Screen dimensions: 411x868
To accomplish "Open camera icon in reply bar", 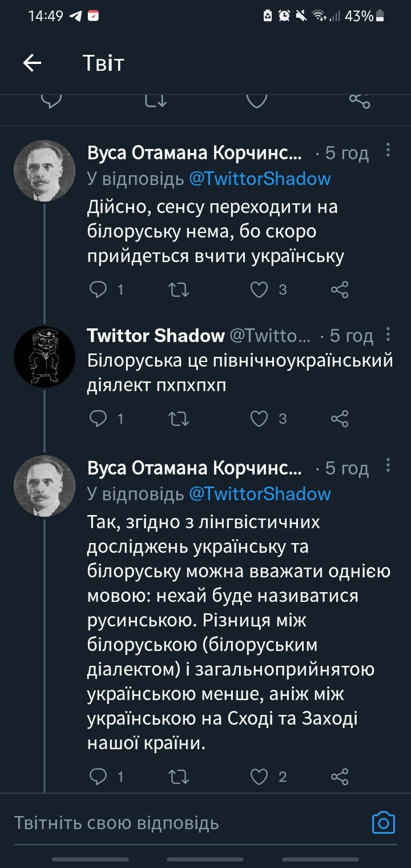I will [384, 823].
